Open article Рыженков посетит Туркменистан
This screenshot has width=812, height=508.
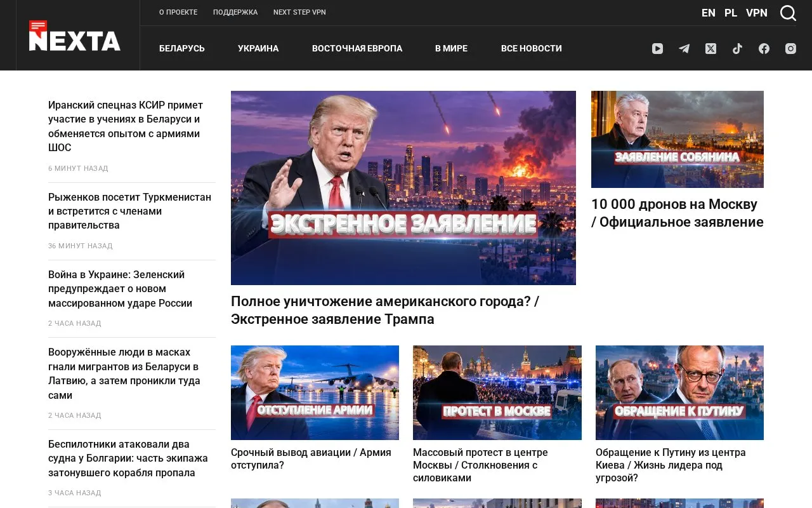(130, 211)
